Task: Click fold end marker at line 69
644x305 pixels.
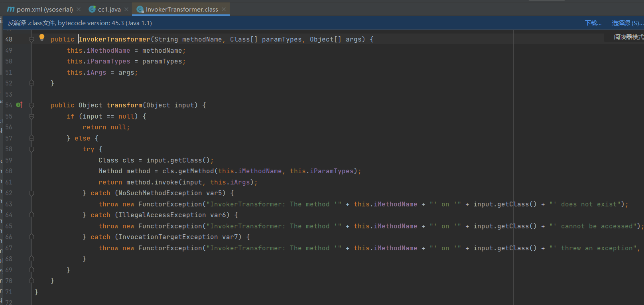Action: 32,270
